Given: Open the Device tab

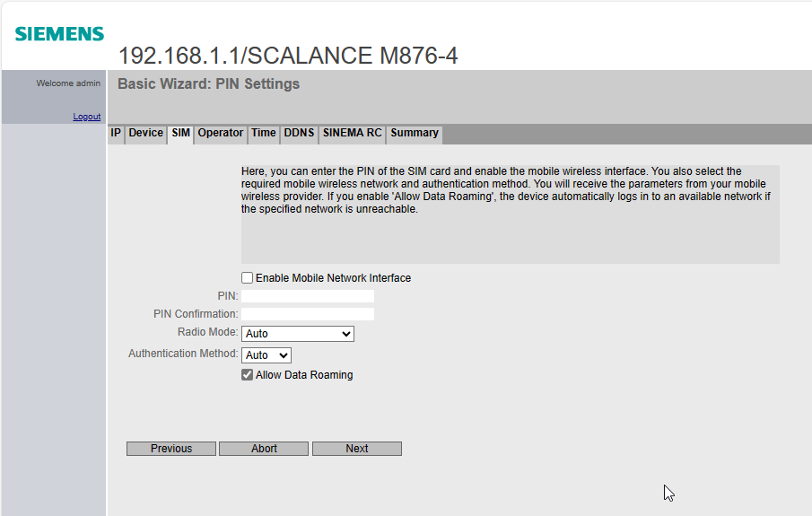Looking at the screenshot, I should click(145, 133).
